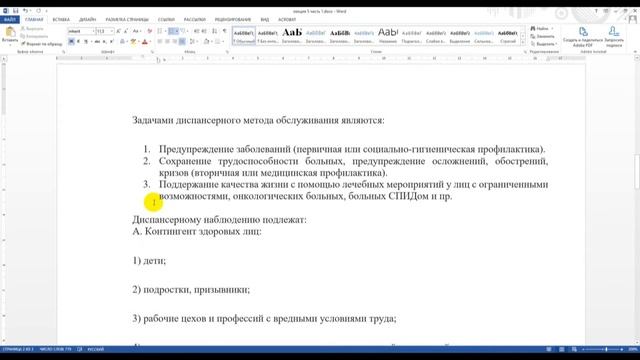Viewport: 640px width, 360px height.
Task: Toggle Italic formatting
Action: click(x=78, y=42)
